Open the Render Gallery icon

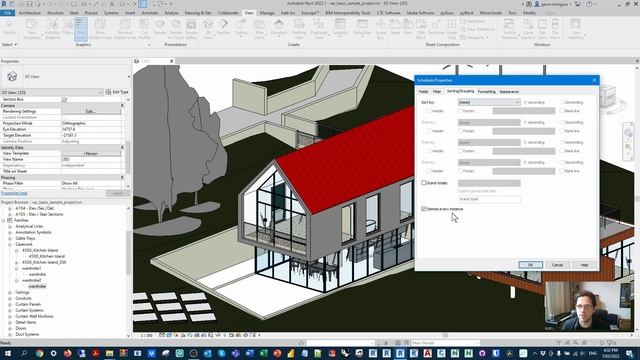(191, 29)
